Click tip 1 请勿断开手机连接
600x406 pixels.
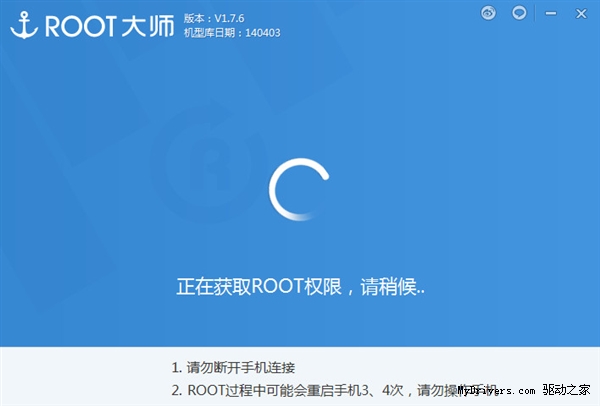233,368
